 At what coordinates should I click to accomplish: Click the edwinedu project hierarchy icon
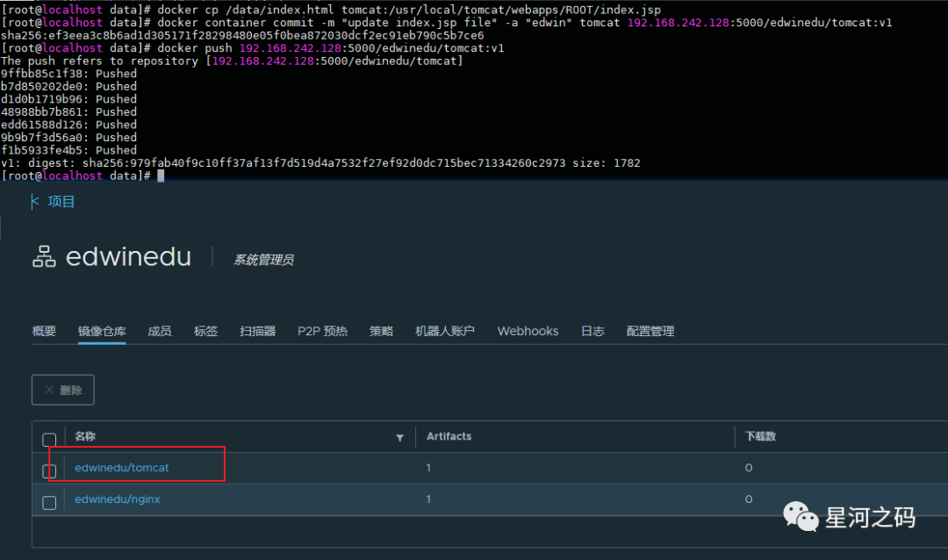click(44, 256)
